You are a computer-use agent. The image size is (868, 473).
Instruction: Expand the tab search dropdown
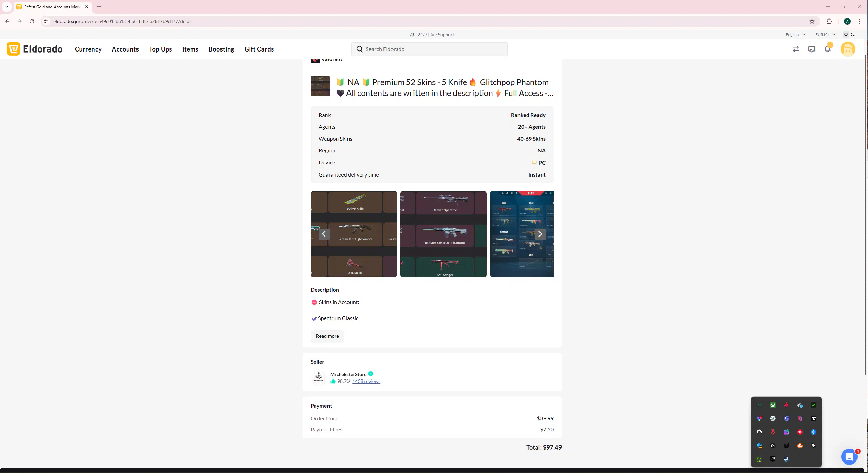tap(6, 7)
